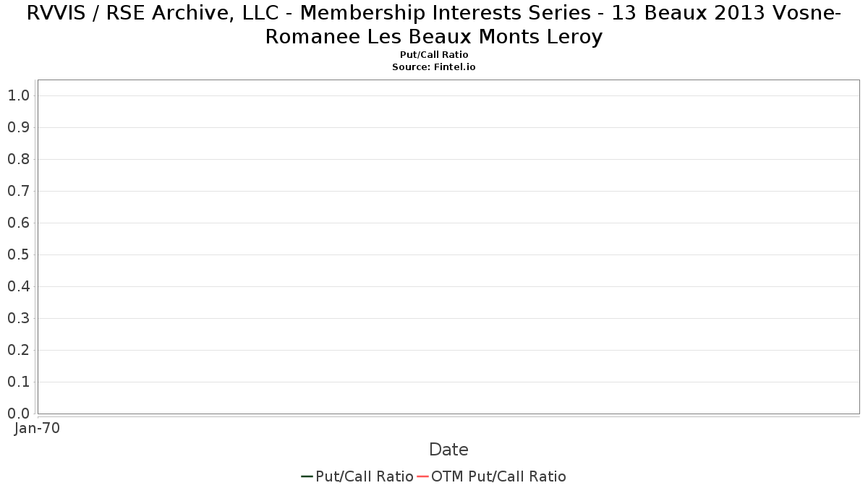The height and width of the screenshot is (488, 868).
Task: Click the Source: Fintel.io text
Action: click(434, 67)
